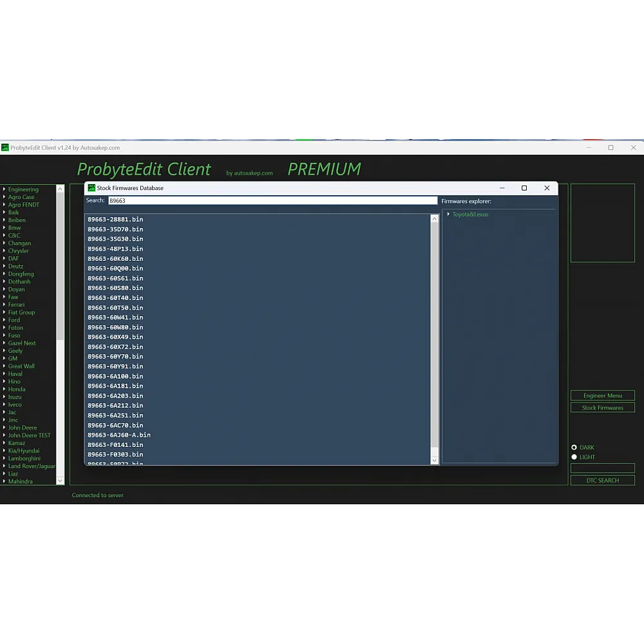Click the Stock Firmwares button
The image size is (644, 644).
coord(602,408)
